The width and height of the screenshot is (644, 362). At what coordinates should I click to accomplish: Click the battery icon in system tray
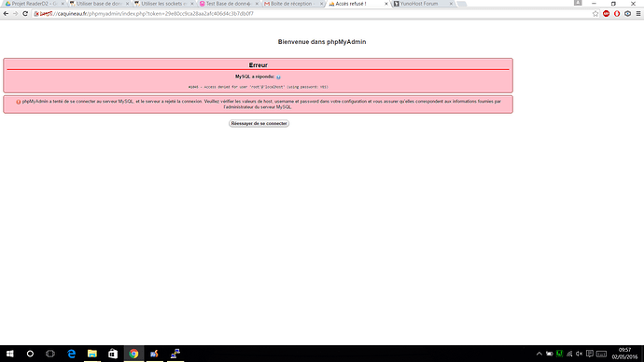click(549, 354)
